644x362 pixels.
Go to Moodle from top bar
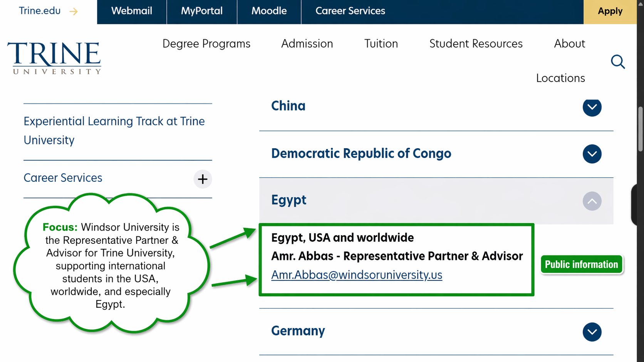pos(269,11)
